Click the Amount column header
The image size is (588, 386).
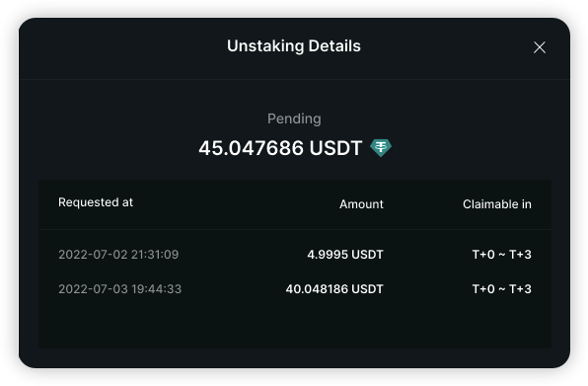(361, 204)
